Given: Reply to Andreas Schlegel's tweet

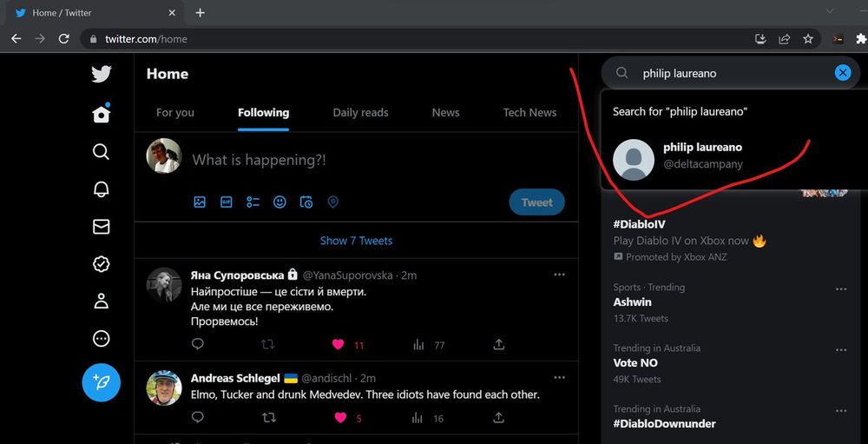Looking at the screenshot, I should (198, 417).
